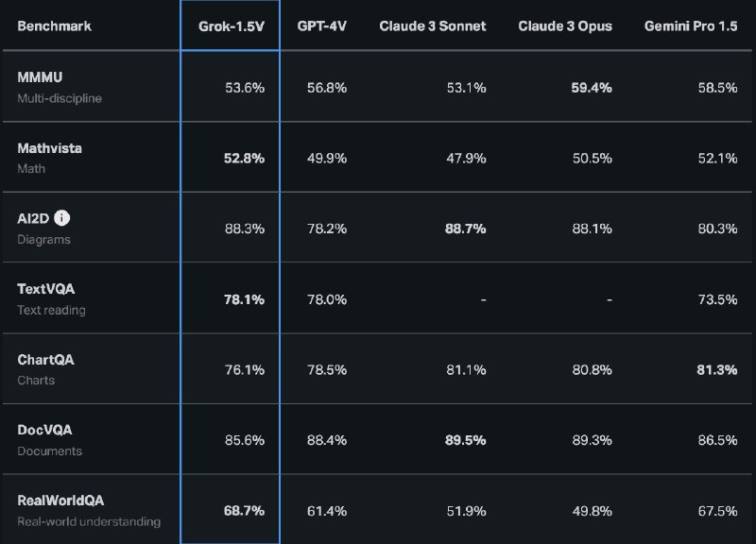Select Claude 3 Sonnet's 88.7% AI2D score
Screen dimensions: 756x544
tap(466, 228)
